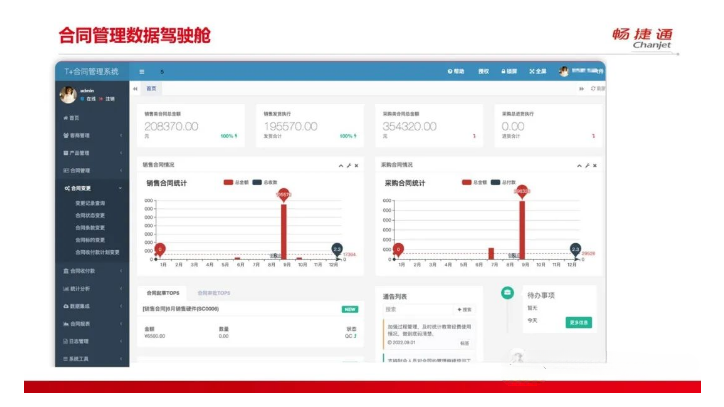Focus the 搜索 field in 通告列表
The height and width of the screenshot is (407, 724).
pyautogui.click(x=418, y=310)
